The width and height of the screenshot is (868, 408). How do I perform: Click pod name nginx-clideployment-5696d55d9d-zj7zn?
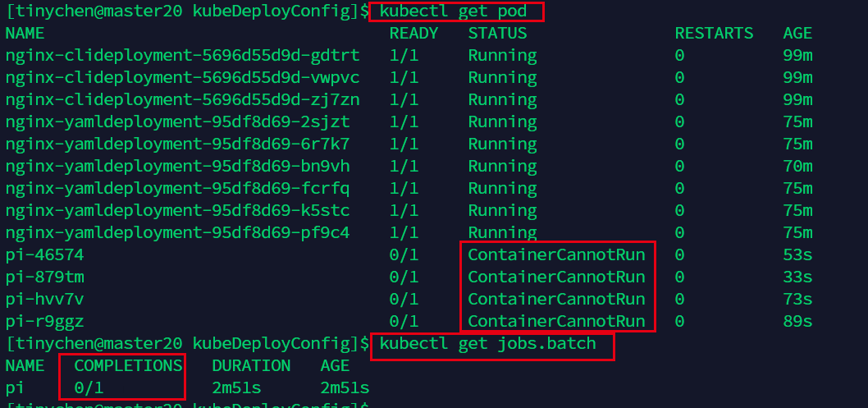182,100
